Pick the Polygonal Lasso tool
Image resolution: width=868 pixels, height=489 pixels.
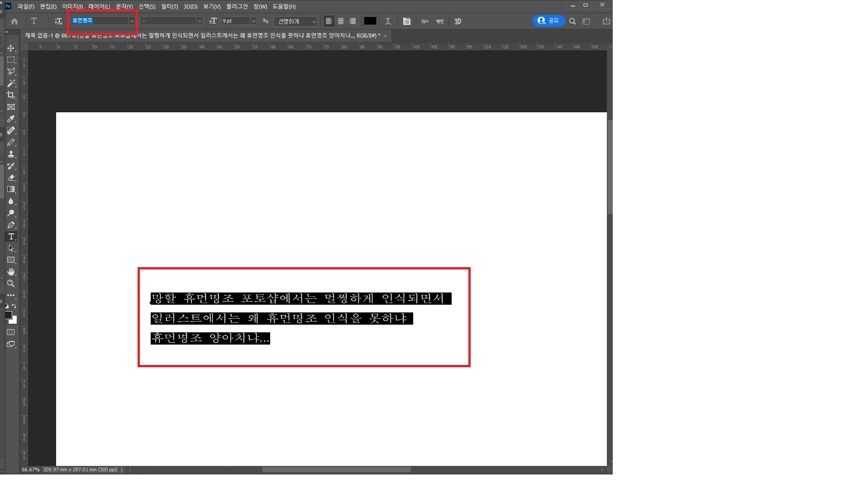[11, 72]
